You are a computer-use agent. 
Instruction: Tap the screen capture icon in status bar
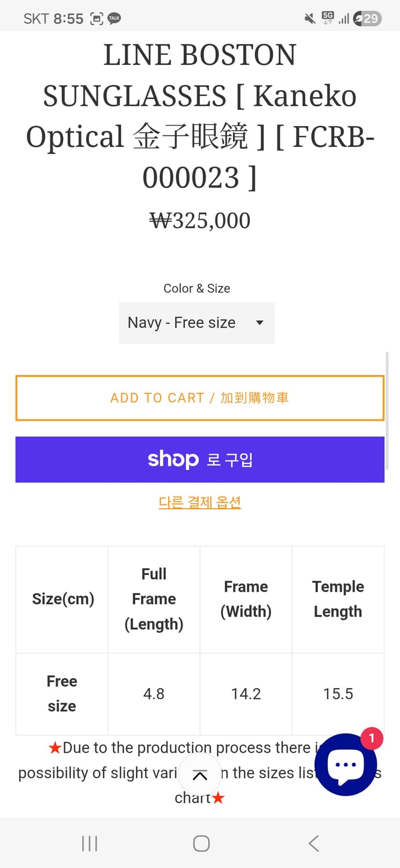click(96, 18)
